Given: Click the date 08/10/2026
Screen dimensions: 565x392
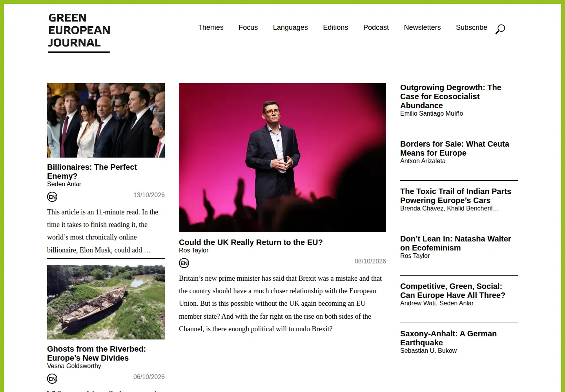Looking at the screenshot, I should [x=370, y=261].
